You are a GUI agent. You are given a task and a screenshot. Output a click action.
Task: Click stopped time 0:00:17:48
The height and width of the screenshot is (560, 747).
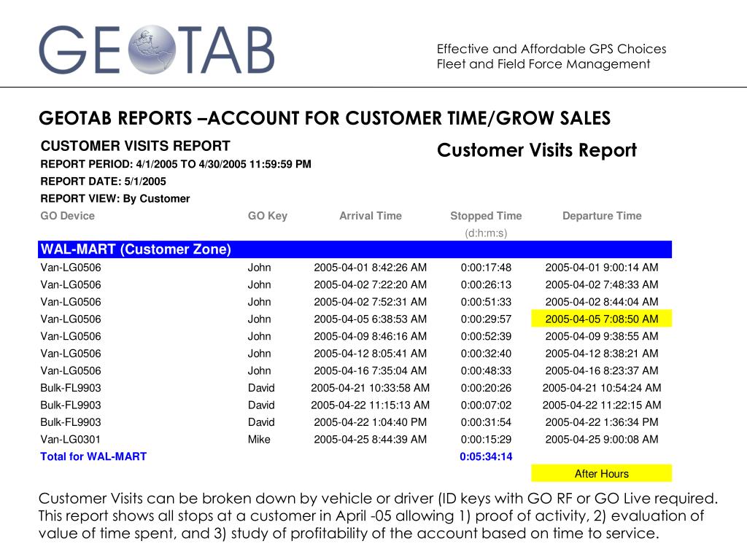click(486, 267)
